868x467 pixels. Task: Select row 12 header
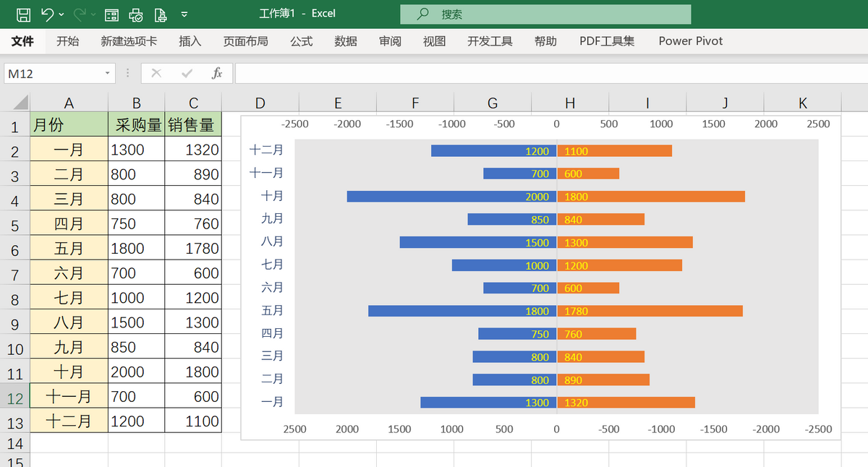point(14,398)
